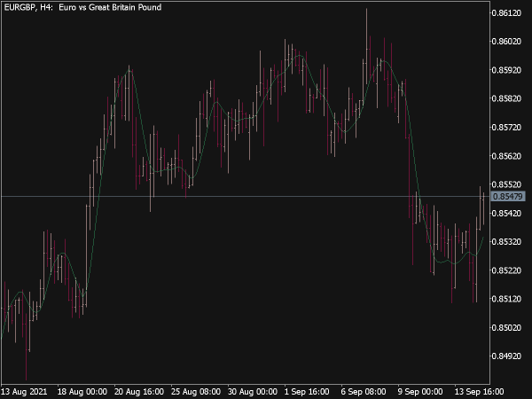Screen dimensions: 532x399
Task: Click the 25 Aug 08:00 time label
Action: (196, 392)
